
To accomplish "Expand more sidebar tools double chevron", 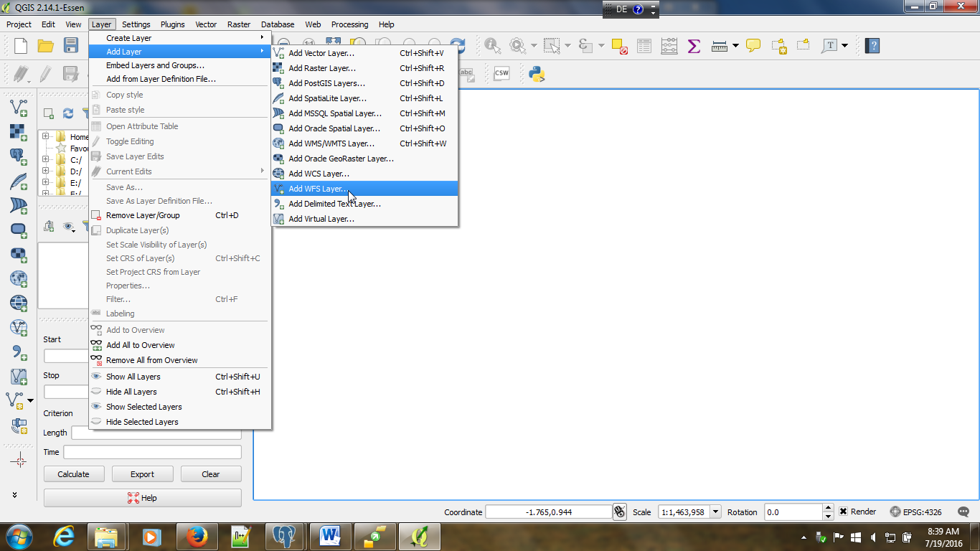I will point(14,494).
